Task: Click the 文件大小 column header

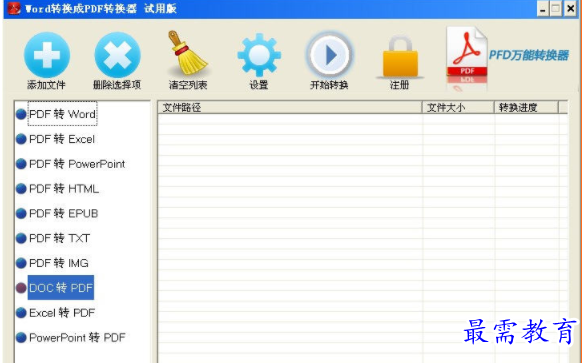Action: pyautogui.click(x=458, y=107)
